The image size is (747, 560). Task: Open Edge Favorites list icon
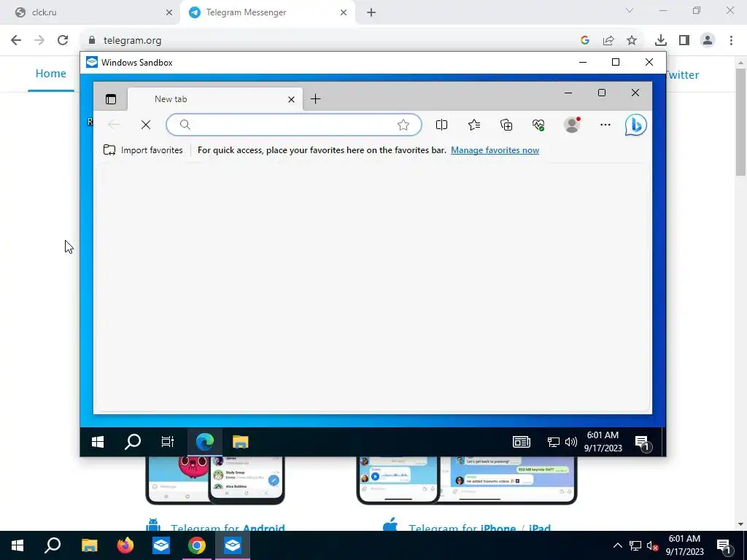474,125
